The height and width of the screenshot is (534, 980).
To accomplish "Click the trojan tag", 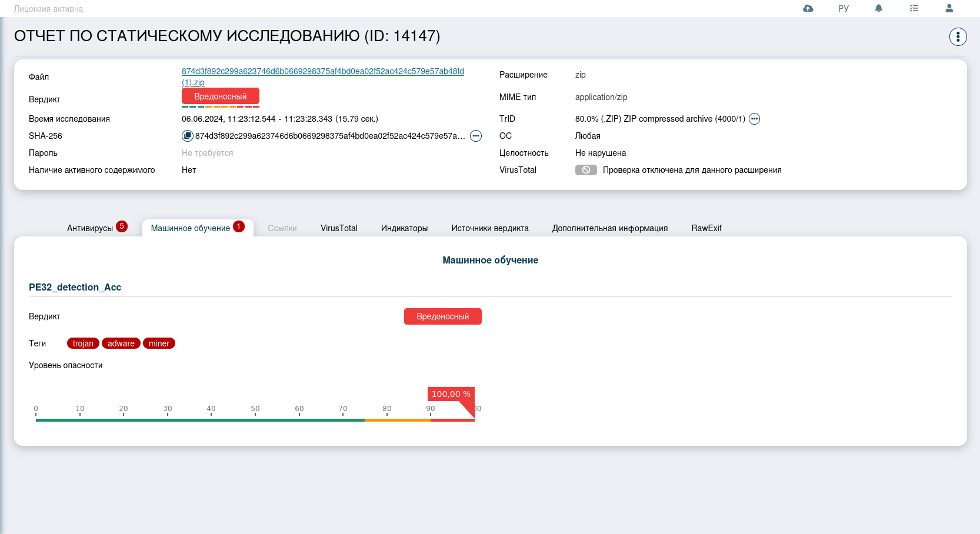I will click(x=83, y=343).
